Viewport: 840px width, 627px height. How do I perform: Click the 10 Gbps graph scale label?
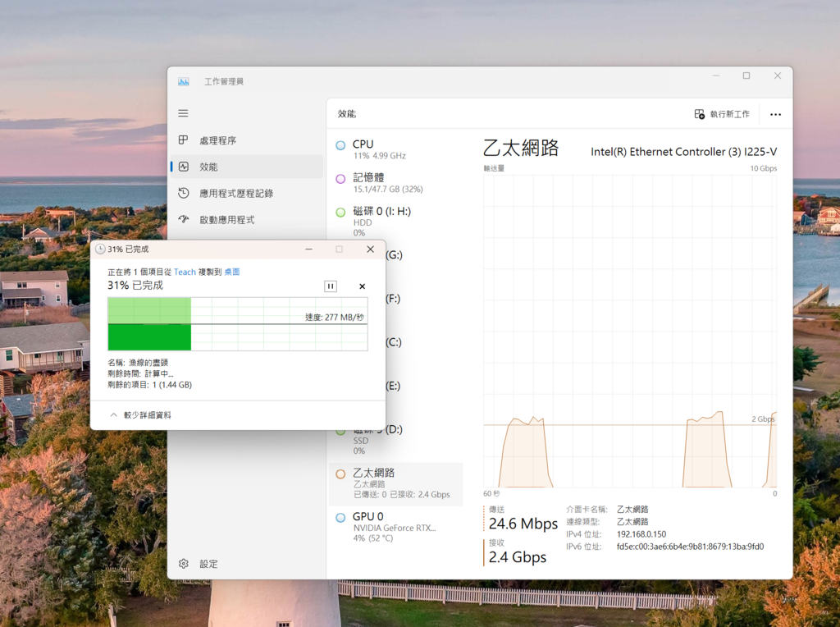764,168
